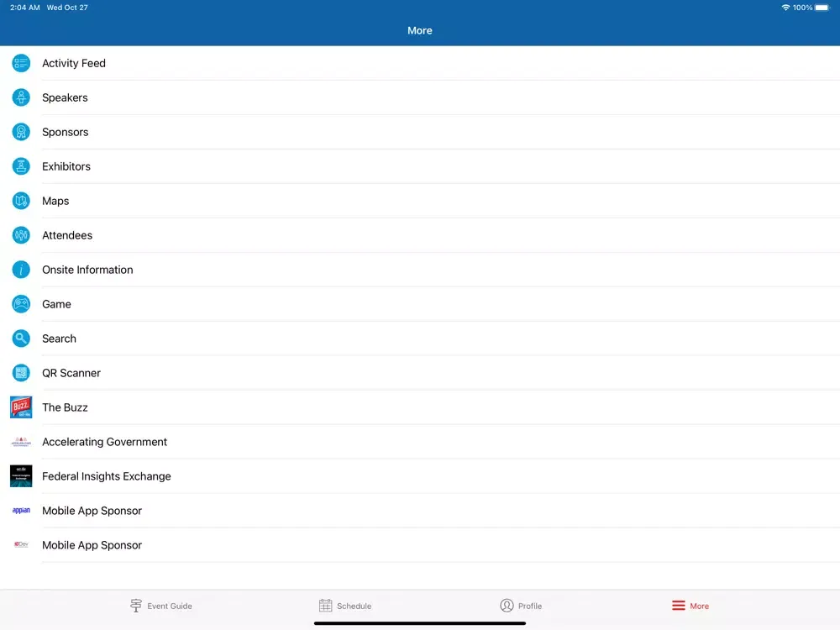Tap the Wi-Fi status icon

pyautogui.click(x=785, y=8)
